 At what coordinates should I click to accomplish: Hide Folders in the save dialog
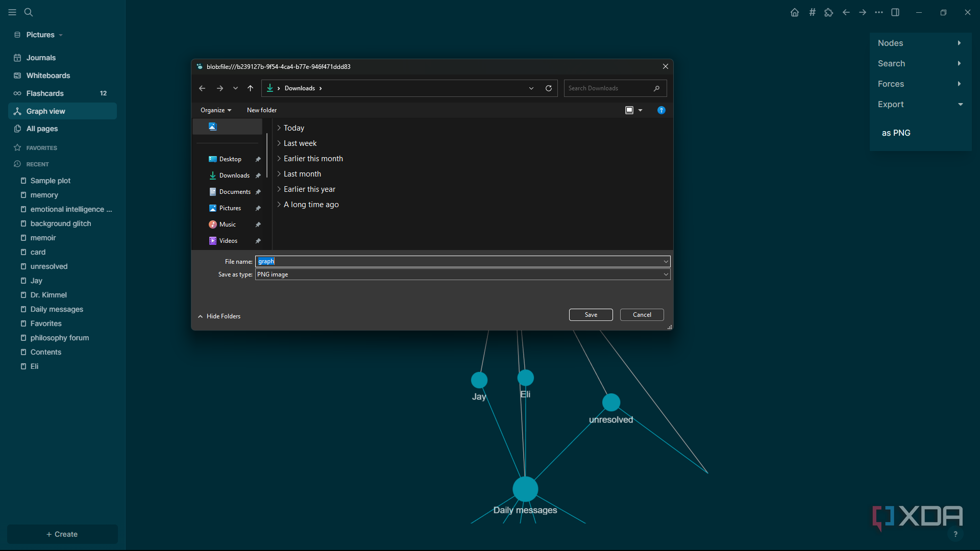[x=219, y=316]
